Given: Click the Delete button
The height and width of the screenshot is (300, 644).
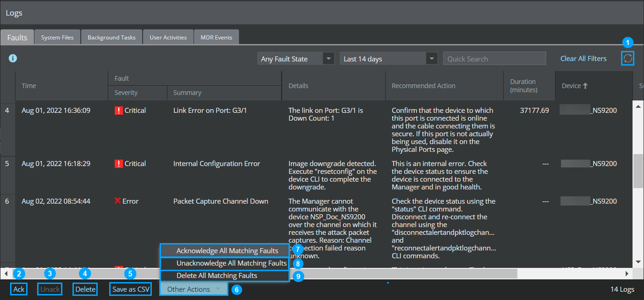Looking at the screenshot, I should [85, 289].
